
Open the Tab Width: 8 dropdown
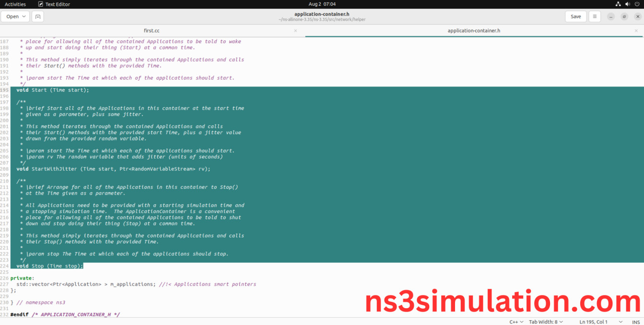(546, 322)
